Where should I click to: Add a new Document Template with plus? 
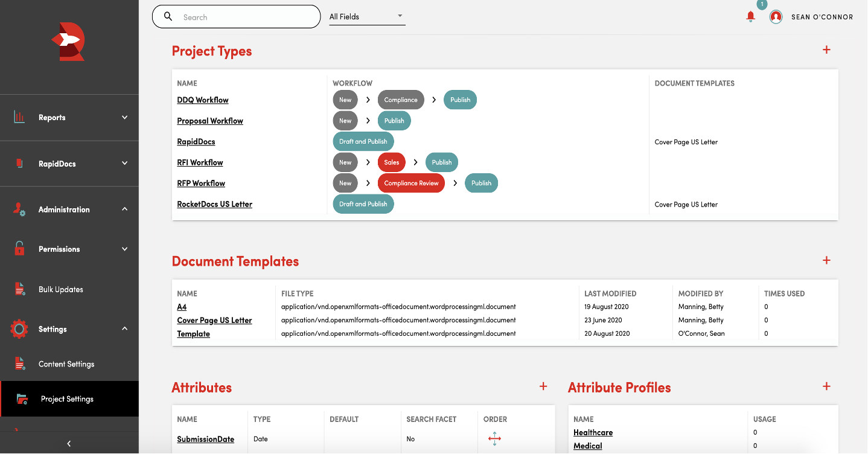click(826, 260)
